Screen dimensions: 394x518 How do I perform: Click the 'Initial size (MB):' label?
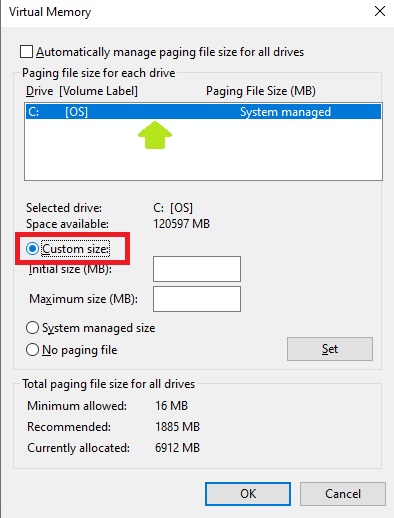(x=70, y=269)
